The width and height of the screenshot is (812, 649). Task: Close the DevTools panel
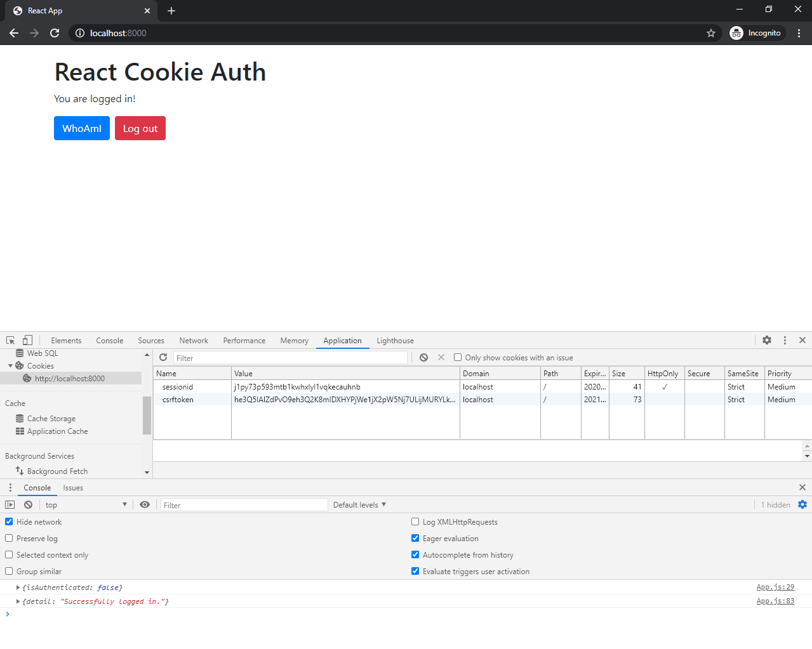click(x=802, y=340)
